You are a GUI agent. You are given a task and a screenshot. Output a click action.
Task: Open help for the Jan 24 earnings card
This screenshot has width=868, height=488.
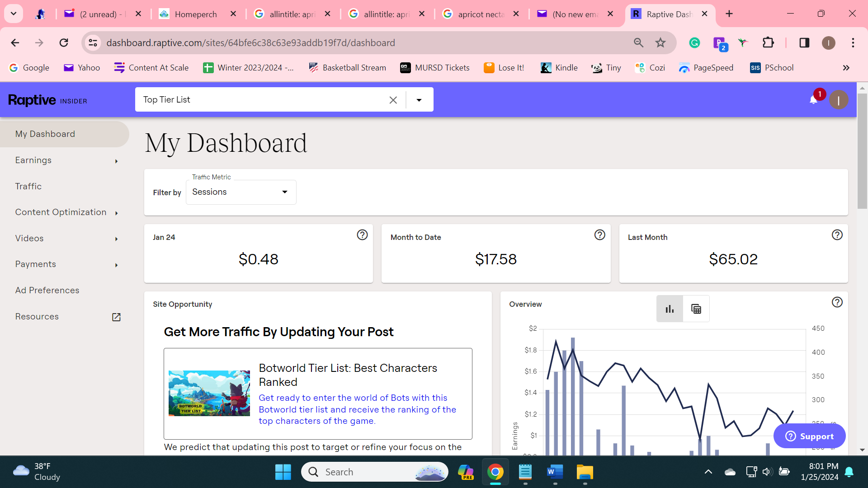[x=362, y=235]
